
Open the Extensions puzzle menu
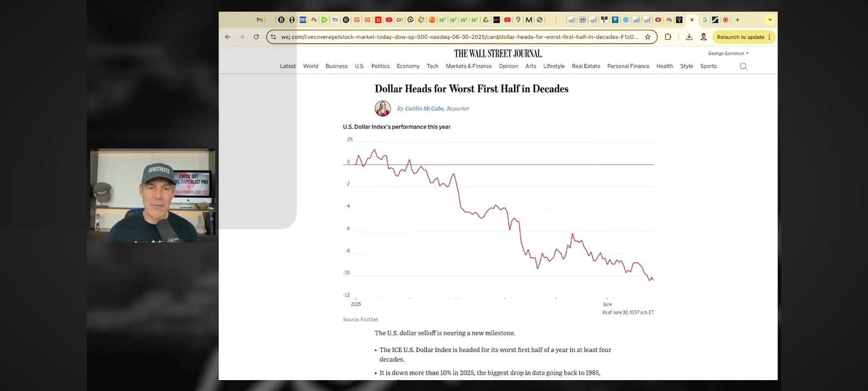[x=668, y=37]
